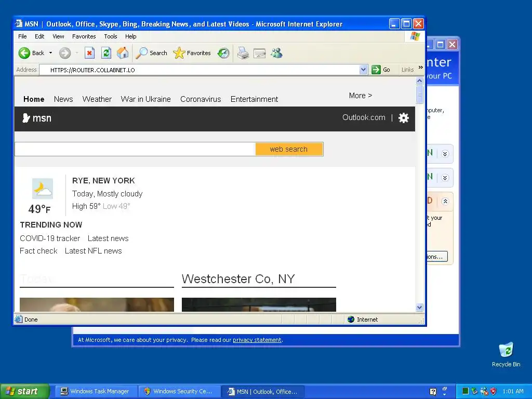Open the Fact check trending link
Image resolution: width=532 pixels, height=399 pixels.
point(38,251)
